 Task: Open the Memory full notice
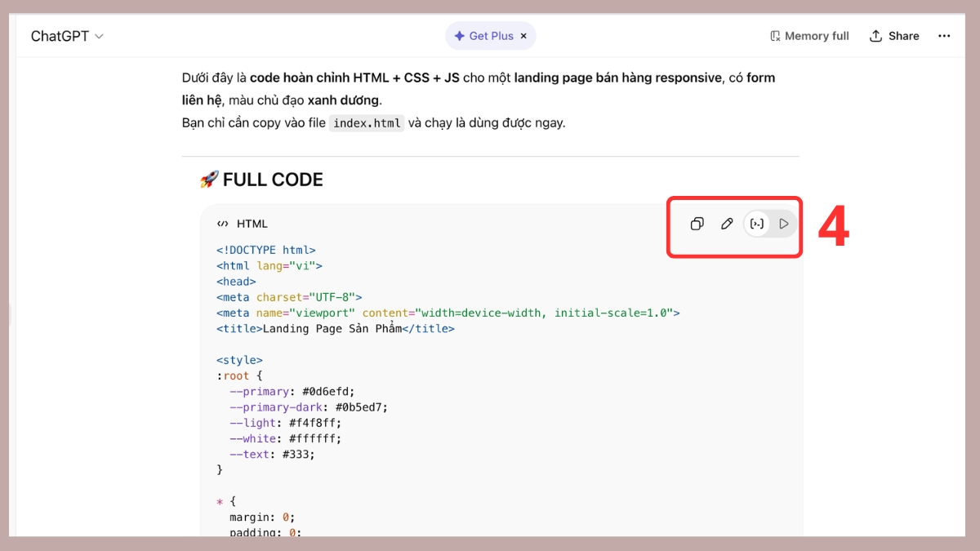(809, 36)
